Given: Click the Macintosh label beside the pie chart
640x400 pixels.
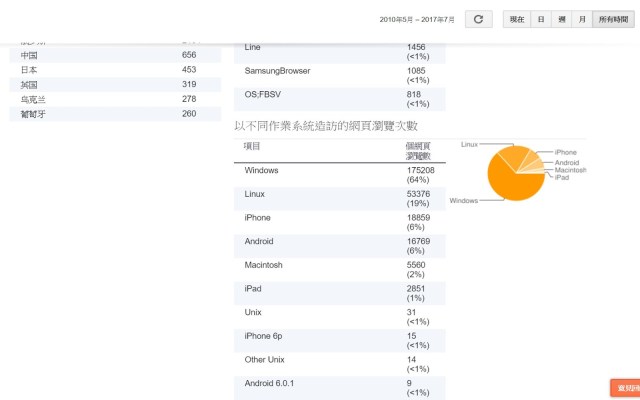Looking at the screenshot, I should pos(570,170).
